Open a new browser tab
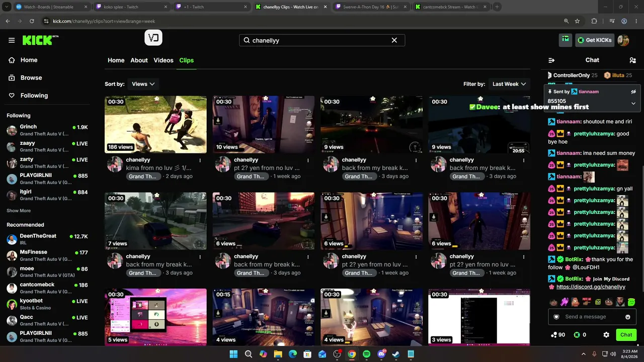The image size is (644, 362). (497, 7)
